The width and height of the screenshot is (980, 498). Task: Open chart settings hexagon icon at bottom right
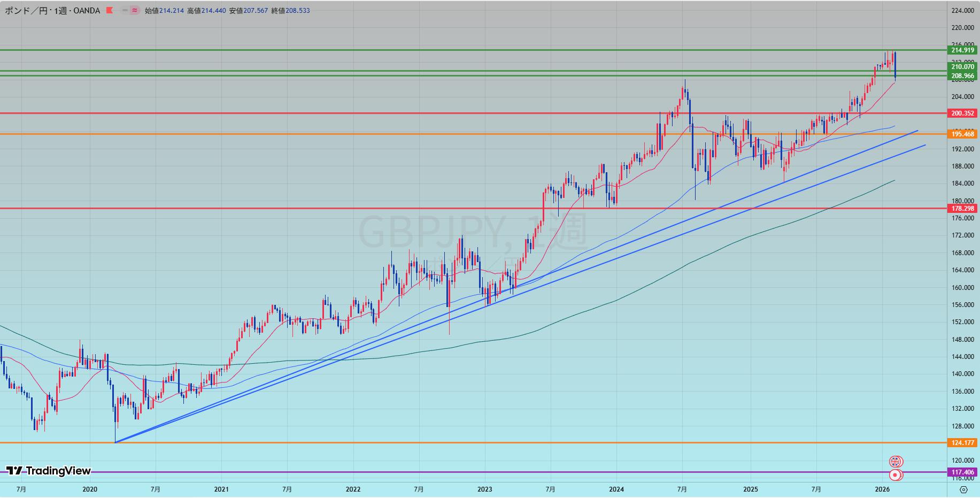[963, 489]
